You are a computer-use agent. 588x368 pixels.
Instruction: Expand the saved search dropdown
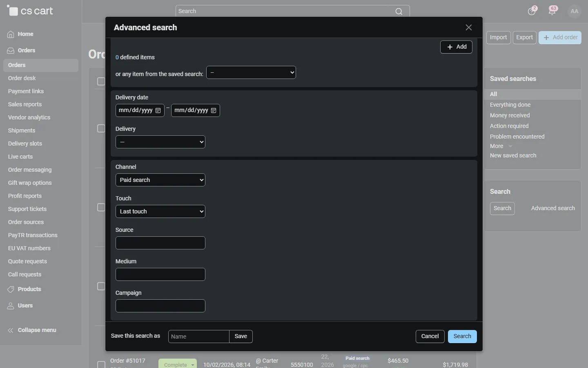tap(251, 73)
